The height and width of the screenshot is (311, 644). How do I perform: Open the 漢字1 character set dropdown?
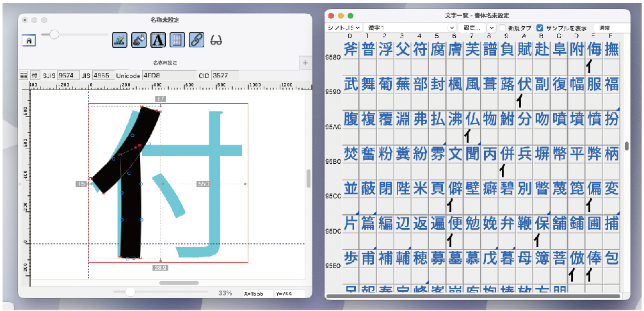tap(410, 28)
